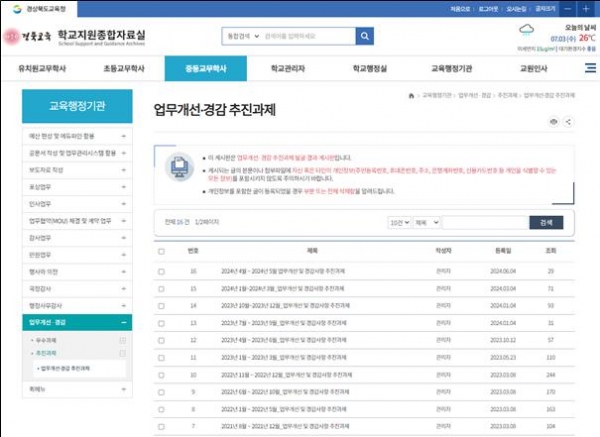Open the 10건 per-page dropdown
This screenshot has height=437, width=600.
400,222
